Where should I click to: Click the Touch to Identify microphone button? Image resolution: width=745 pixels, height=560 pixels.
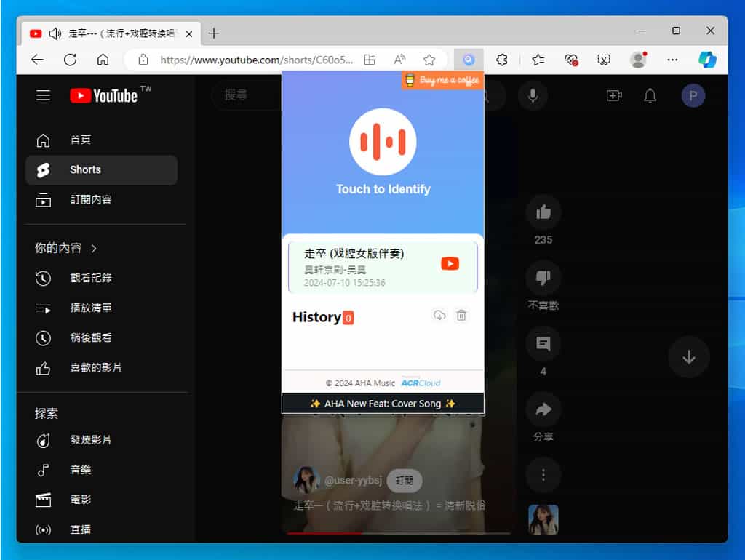pyautogui.click(x=383, y=142)
